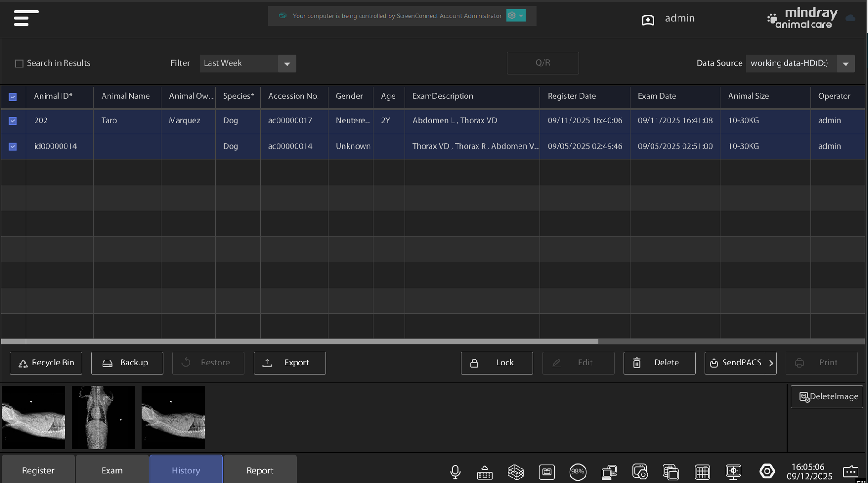Screen dimensions: 868x483
Task: Click the Edit button
Action: tap(578, 363)
